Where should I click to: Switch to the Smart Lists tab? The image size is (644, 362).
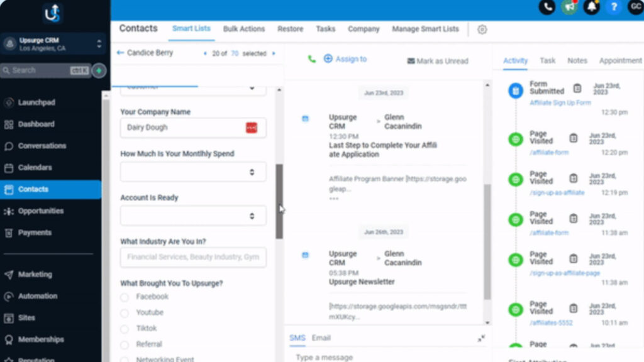[x=191, y=28]
